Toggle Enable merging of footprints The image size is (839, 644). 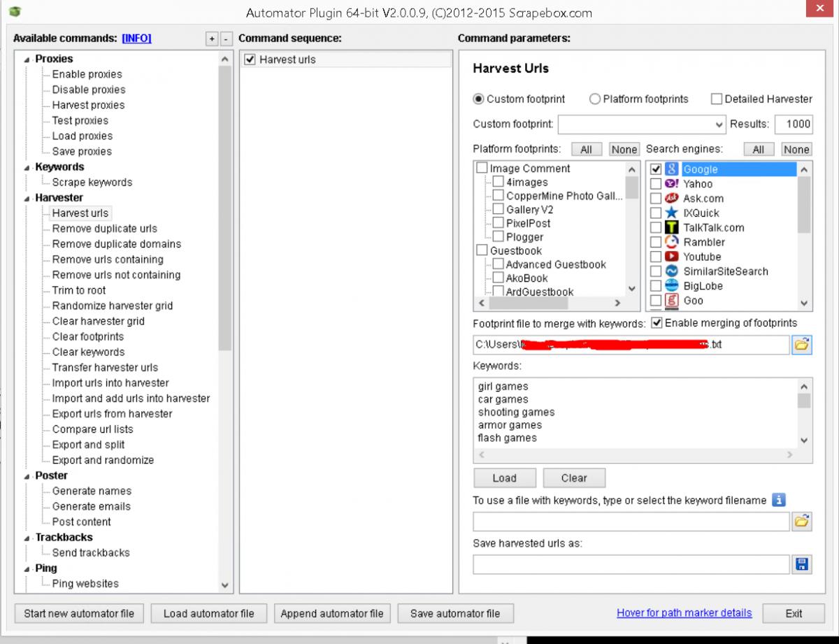[x=657, y=323]
